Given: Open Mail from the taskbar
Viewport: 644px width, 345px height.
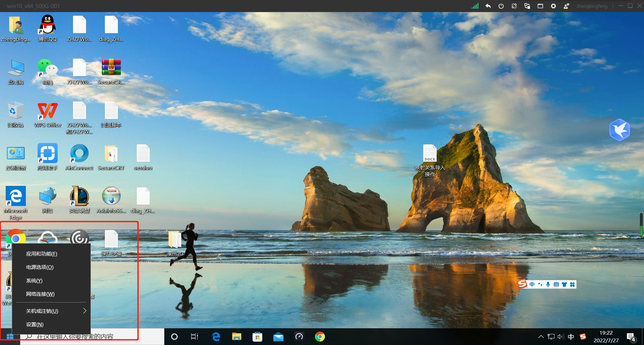Looking at the screenshot, I should tap(278, 337).
